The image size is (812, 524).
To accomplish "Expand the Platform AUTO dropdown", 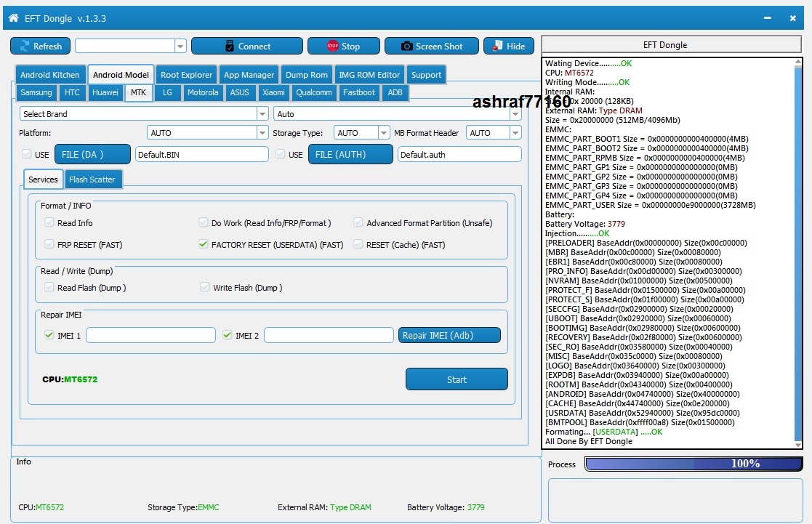I will (x=262, y=133).
